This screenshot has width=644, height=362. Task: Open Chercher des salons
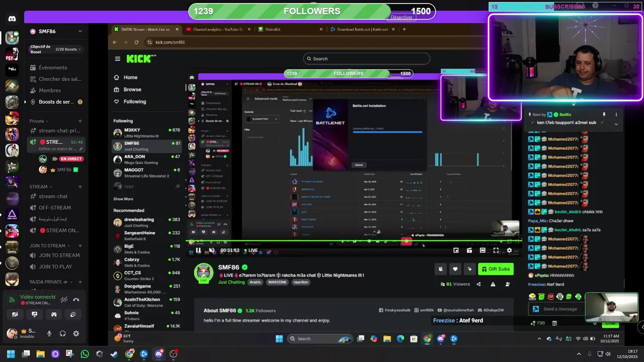tap(55, 79)
